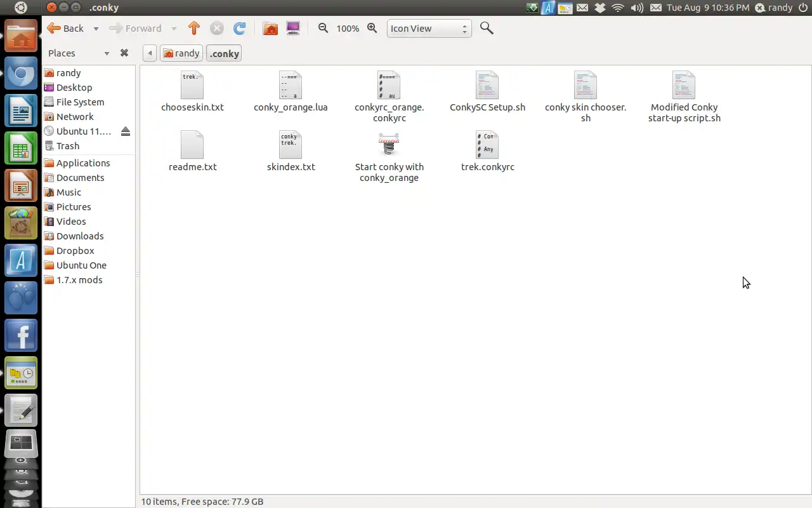Close the Places sidebar pane
This screenshot has height=508, width=812.
pos(124,53)
